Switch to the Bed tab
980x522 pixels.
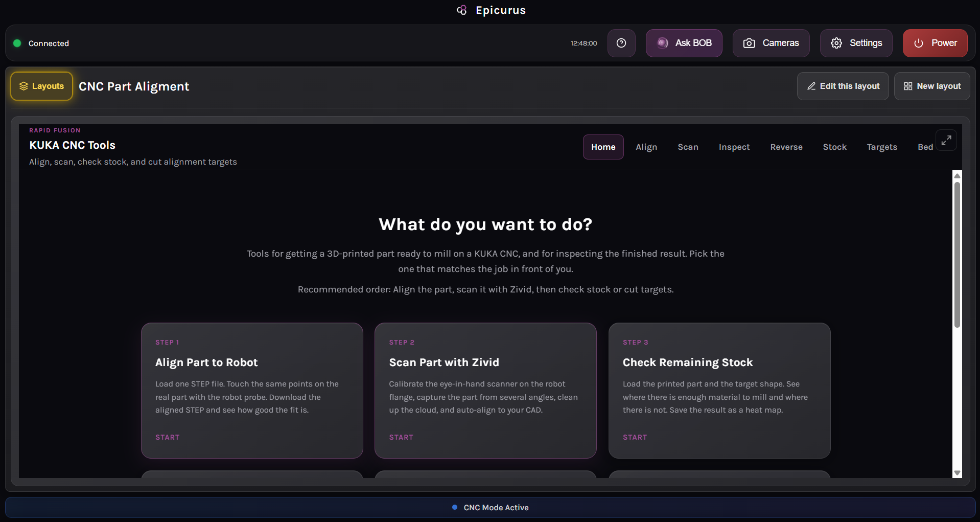coord(925,147)
